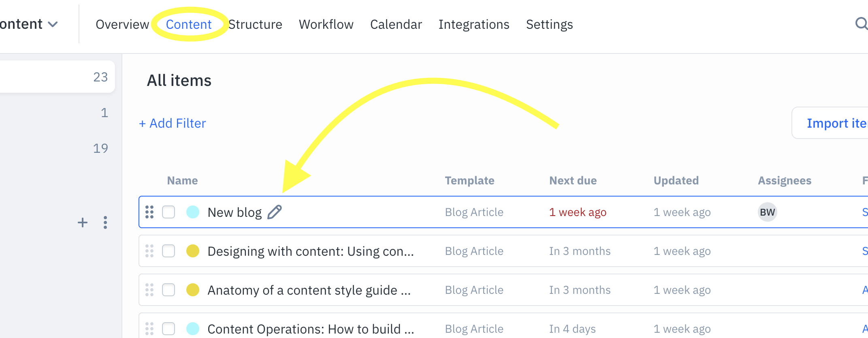Check the checkbox for New blog
The width and height of the screenshot is (868, 338).
(168, 212)
